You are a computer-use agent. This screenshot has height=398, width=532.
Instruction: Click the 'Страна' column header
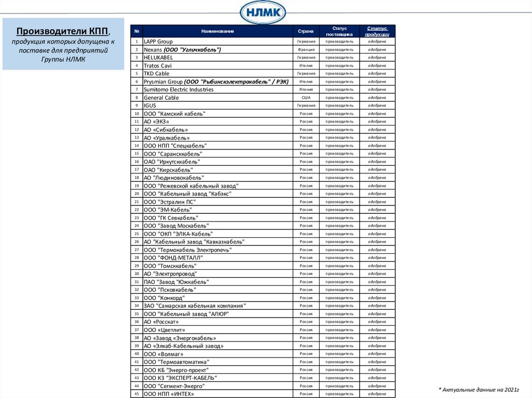(x=306, y=31)
